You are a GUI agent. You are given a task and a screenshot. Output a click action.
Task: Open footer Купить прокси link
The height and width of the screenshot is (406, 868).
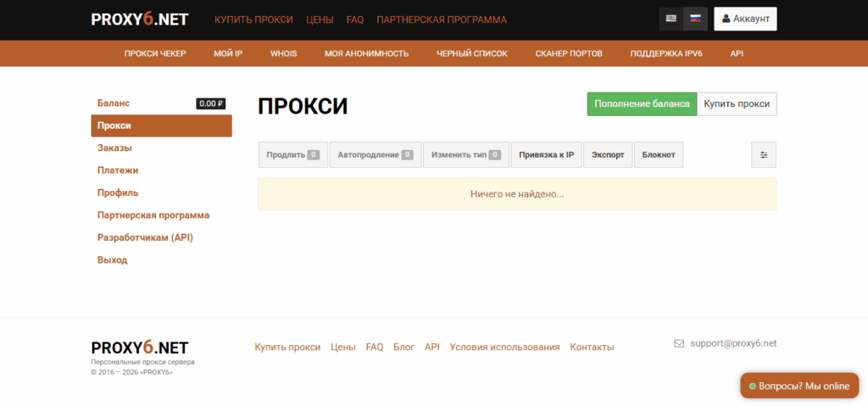(x=287, y=348)
